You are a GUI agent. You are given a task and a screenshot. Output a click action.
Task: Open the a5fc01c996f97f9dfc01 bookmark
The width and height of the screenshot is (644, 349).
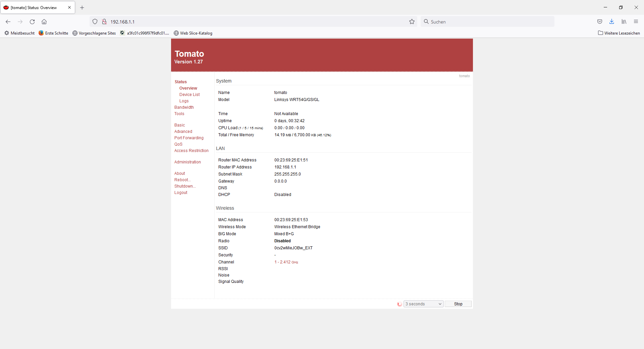145,33
